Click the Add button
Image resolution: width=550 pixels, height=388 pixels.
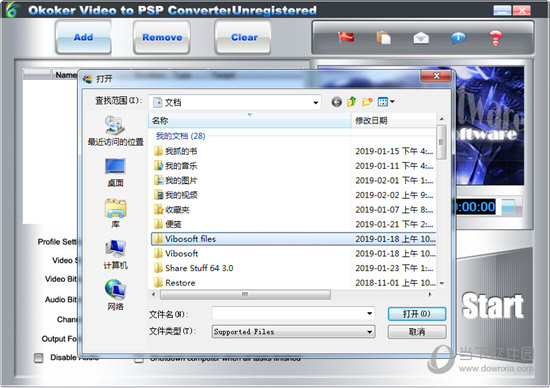tap(83, 37)
